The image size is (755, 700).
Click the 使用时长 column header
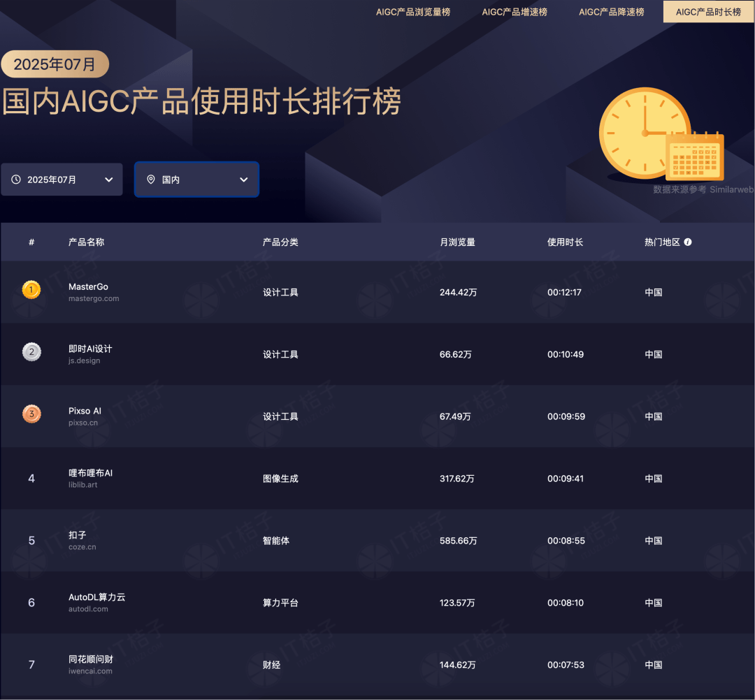point(565,242)
